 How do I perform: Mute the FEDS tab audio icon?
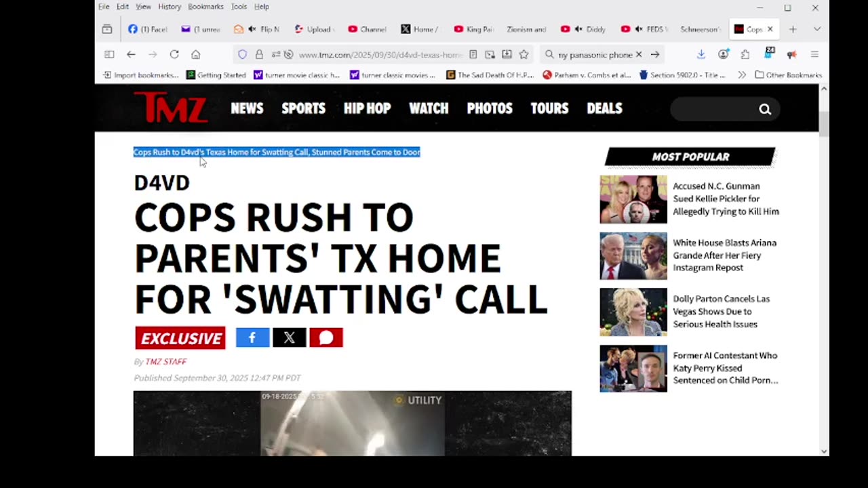tap(639, 29)
